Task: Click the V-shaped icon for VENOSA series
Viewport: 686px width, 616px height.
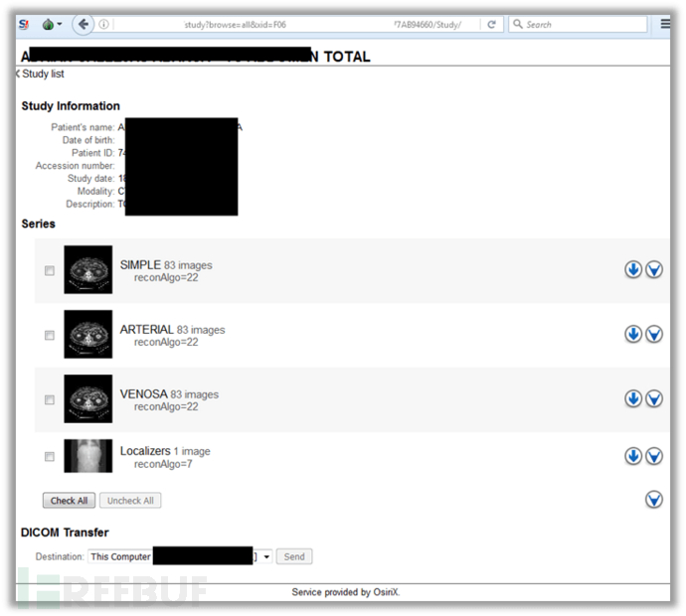Action: click(x=654, y=398)
